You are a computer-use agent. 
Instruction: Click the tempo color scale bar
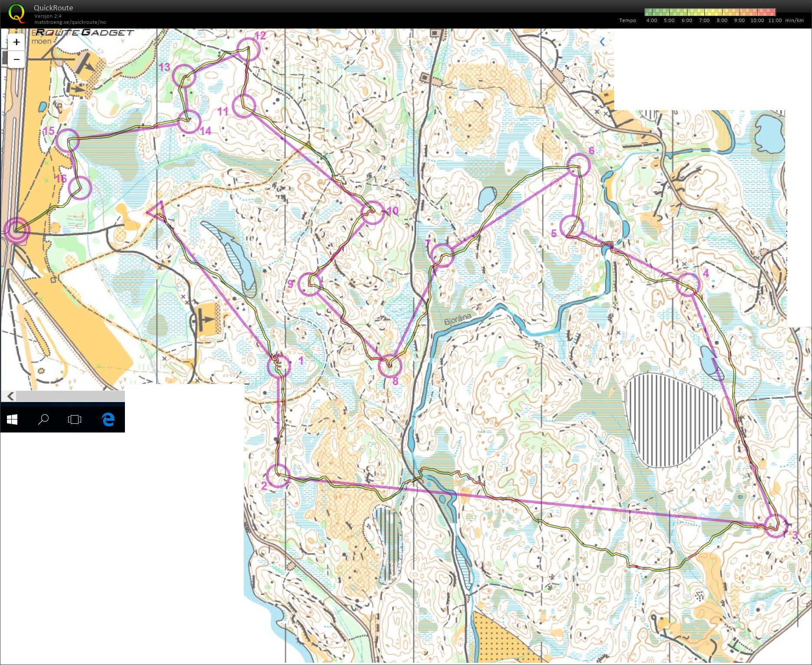710,12
